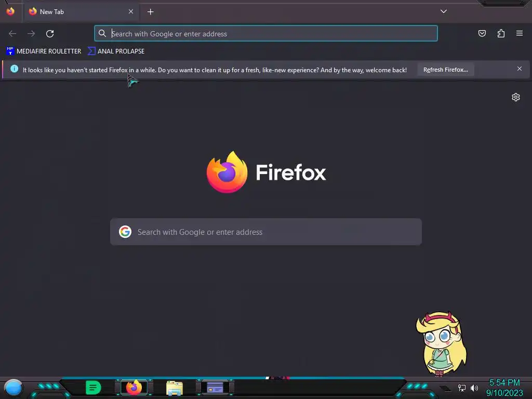Viewport: 532px width, 399px height.
Task: Open network status tray icon
Action: 462,388
